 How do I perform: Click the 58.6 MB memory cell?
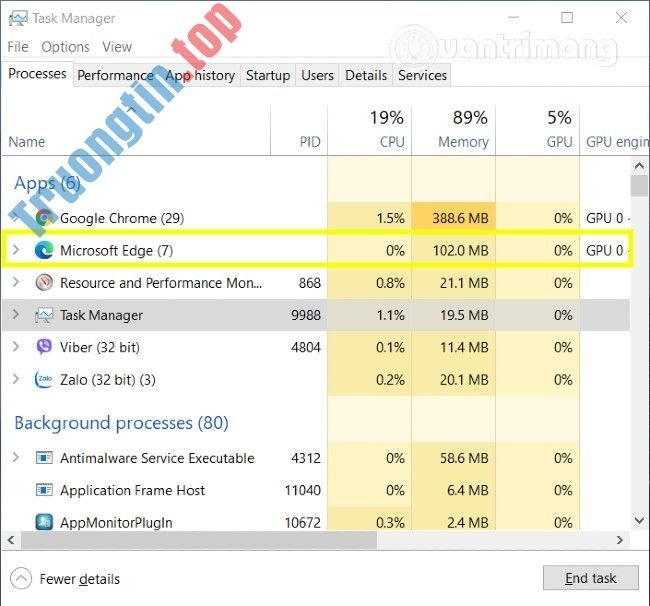pos(454,458)
